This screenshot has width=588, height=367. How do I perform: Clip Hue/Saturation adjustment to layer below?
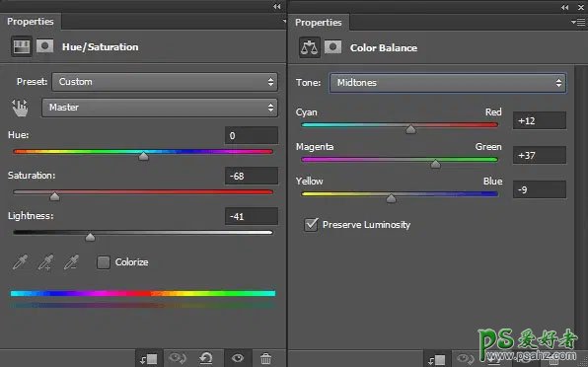point(149,359)
